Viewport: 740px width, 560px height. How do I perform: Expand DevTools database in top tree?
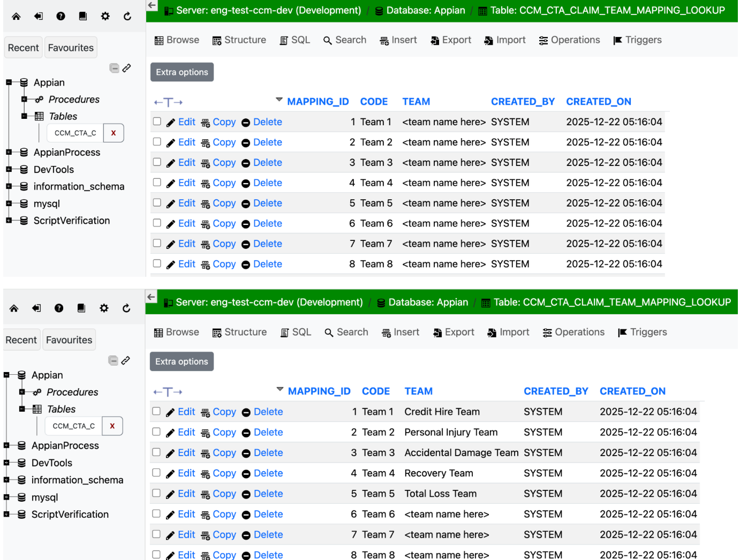pos(9,169)
